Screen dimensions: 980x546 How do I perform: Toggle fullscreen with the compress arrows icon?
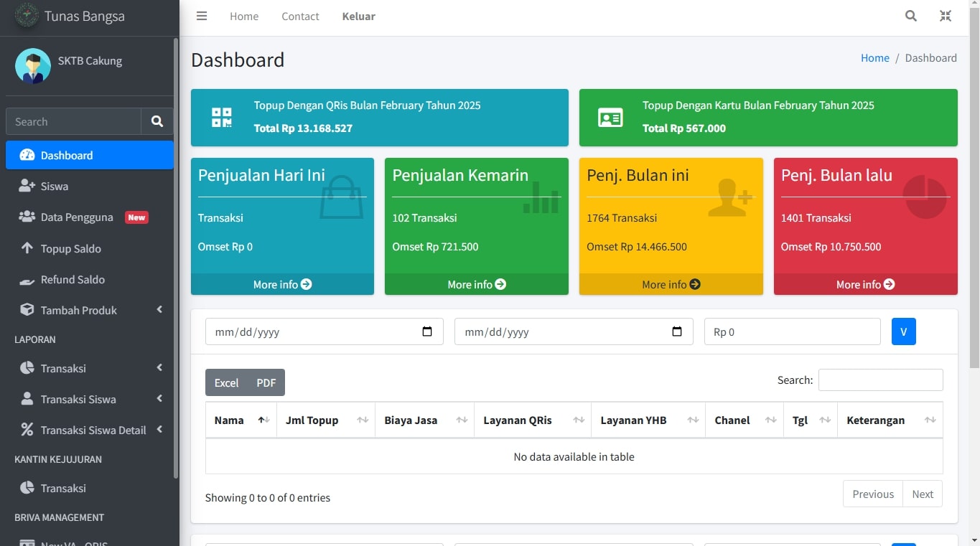[945, 16]
